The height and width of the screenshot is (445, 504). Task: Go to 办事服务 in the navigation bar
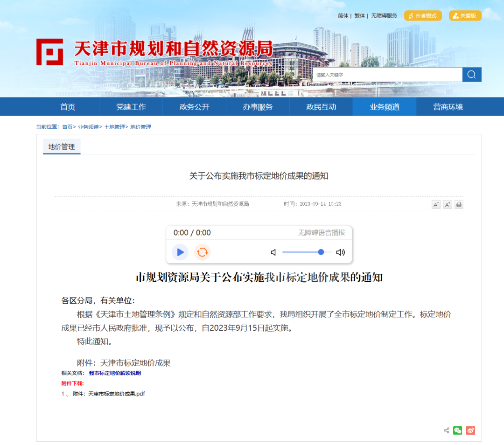(258, 107)
